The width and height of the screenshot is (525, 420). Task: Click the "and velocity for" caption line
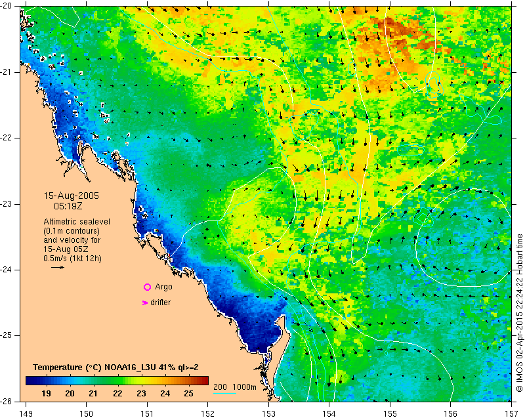[x=72, y=240]
